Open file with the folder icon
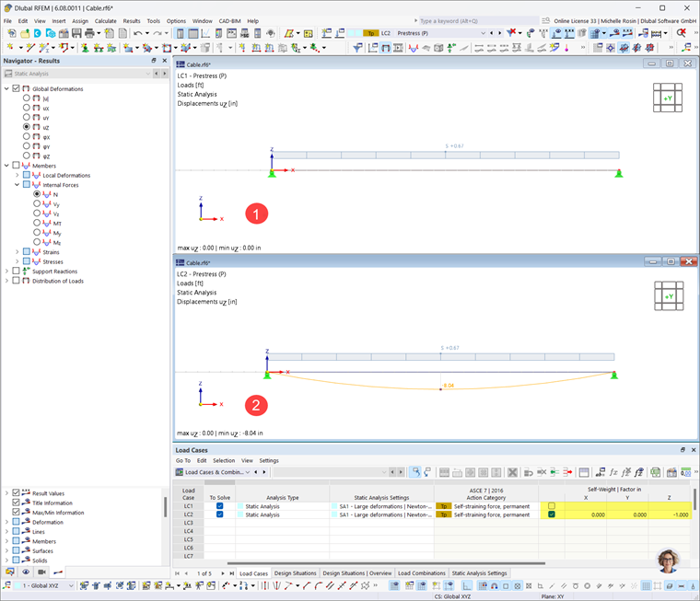The height and width of the screenshot is (601, 700). coord(25,33)
